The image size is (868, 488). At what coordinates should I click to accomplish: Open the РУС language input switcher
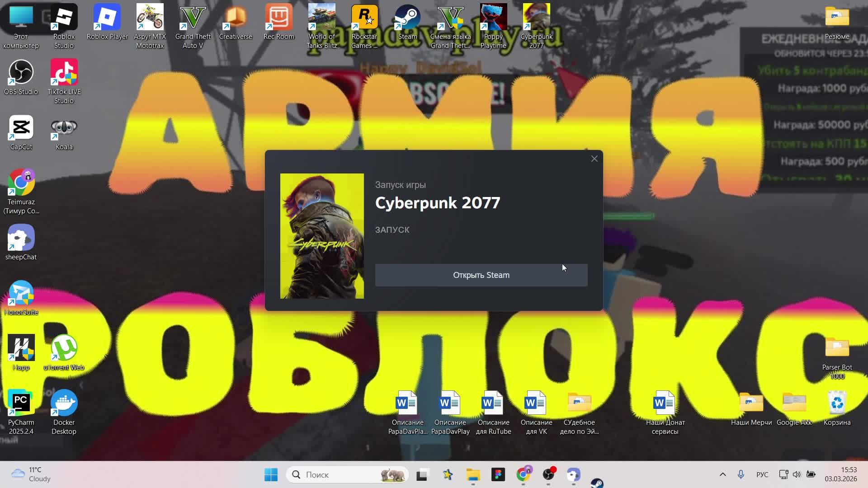click(762, 474)
